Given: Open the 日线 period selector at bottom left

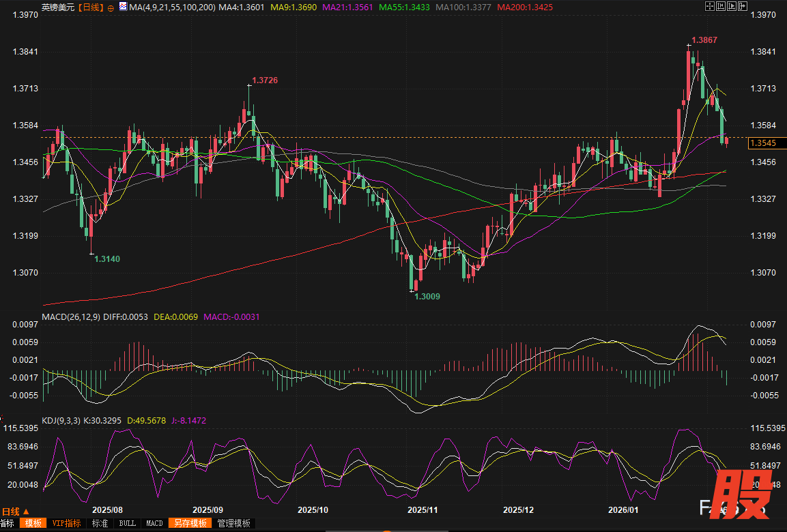Looking at the screenshot, I should 16,511.
